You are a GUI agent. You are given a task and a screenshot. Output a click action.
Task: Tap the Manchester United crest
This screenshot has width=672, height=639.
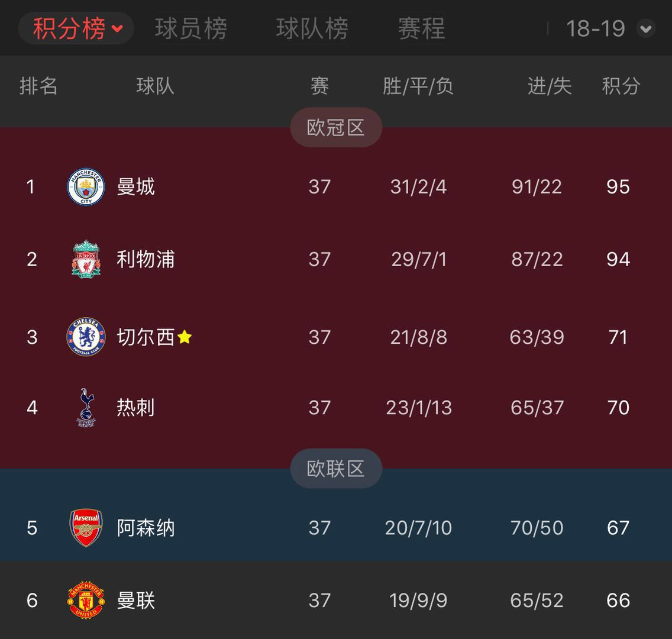86,601
